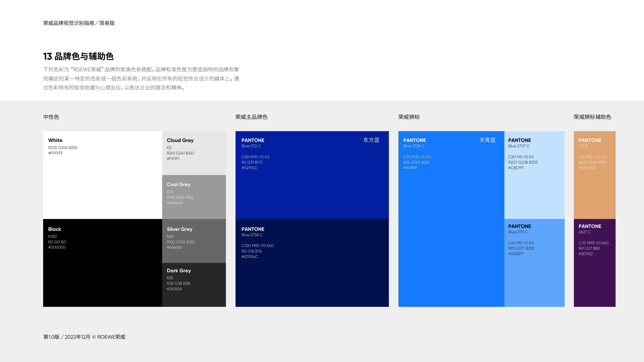Screen dimensions: 644x362
Task: Click the value R207 G238 B255
Action: 523,162
